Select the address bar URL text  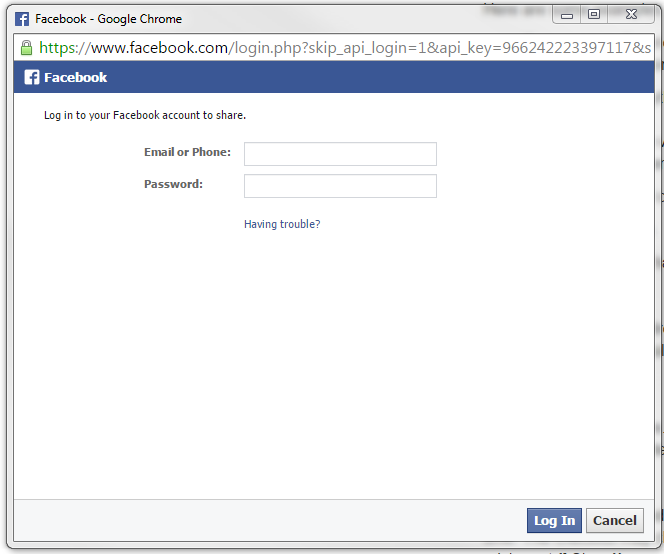tap(345, 48)
